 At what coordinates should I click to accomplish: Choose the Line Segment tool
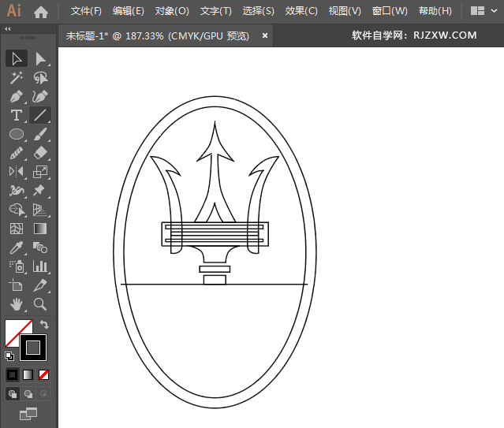(x=40, y=115)
